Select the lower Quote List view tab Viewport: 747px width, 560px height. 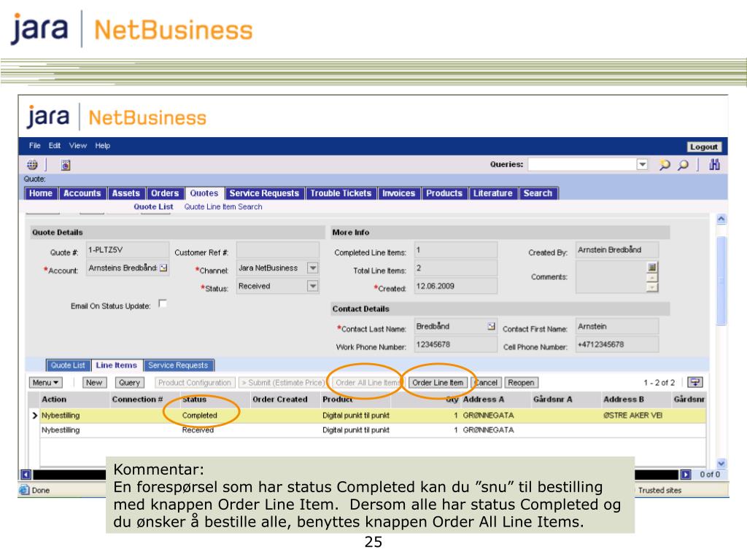(x=68, y=365)
